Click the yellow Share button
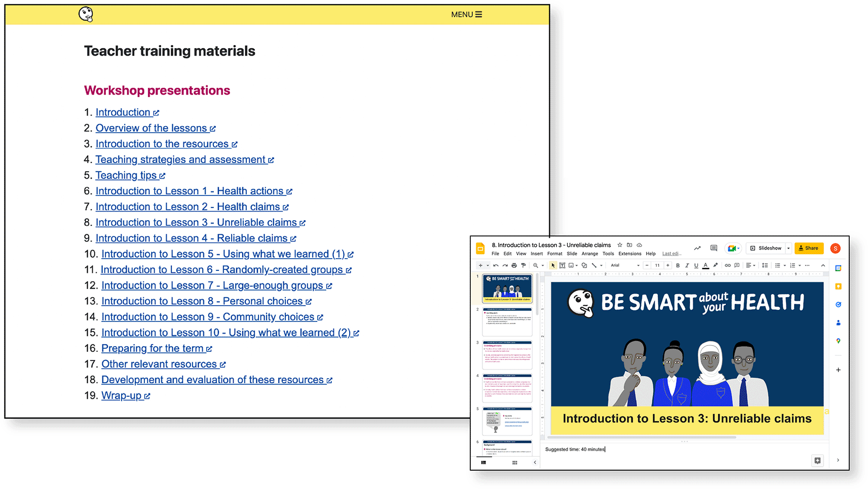Screen dimensions: 868x489 tap(809, 248)
